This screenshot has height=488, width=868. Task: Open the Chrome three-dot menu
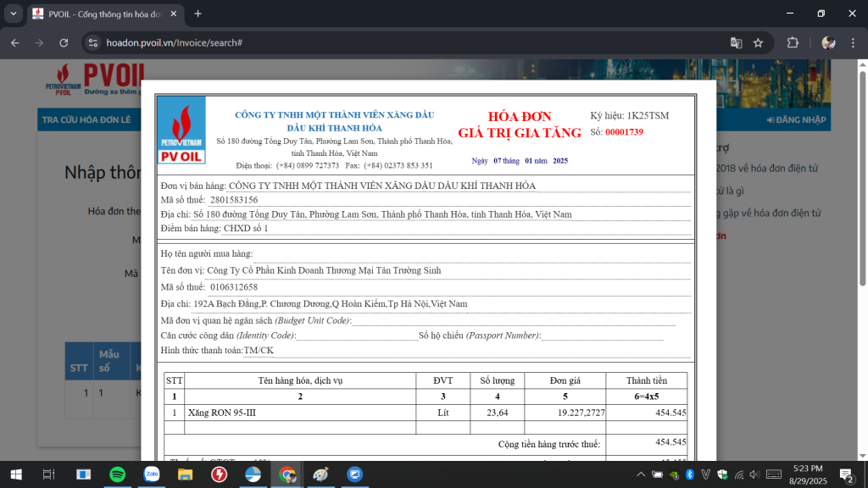(853, 43)
